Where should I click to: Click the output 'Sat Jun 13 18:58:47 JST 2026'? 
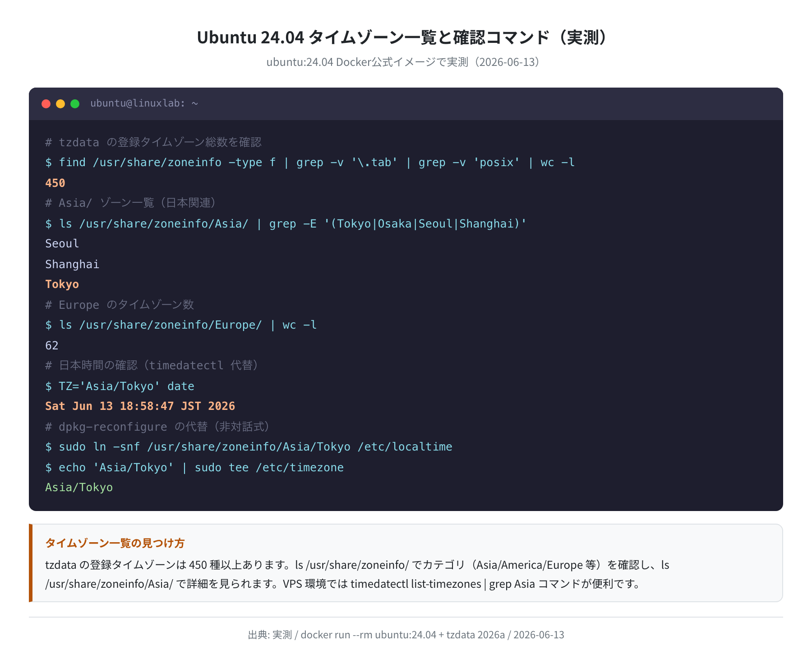(140, 406)
